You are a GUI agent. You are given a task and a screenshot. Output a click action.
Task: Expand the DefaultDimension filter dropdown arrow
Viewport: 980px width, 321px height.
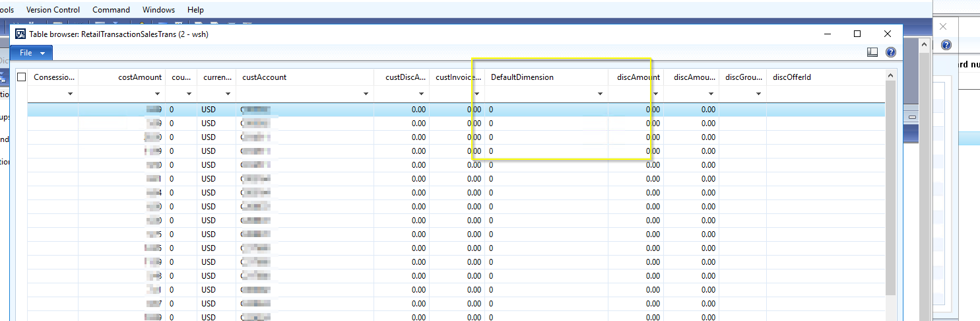click(x=600, y=94)
